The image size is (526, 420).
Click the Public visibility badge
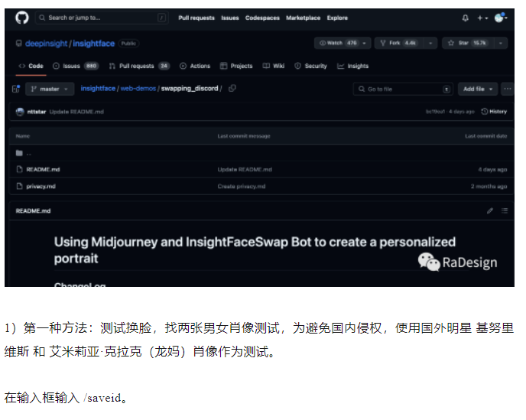128,44
